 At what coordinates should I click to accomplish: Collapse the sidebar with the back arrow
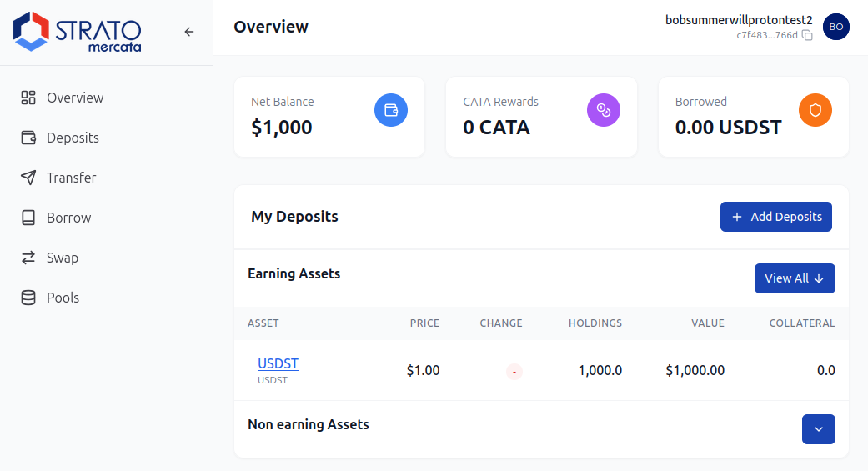click(x=189, y=32)
